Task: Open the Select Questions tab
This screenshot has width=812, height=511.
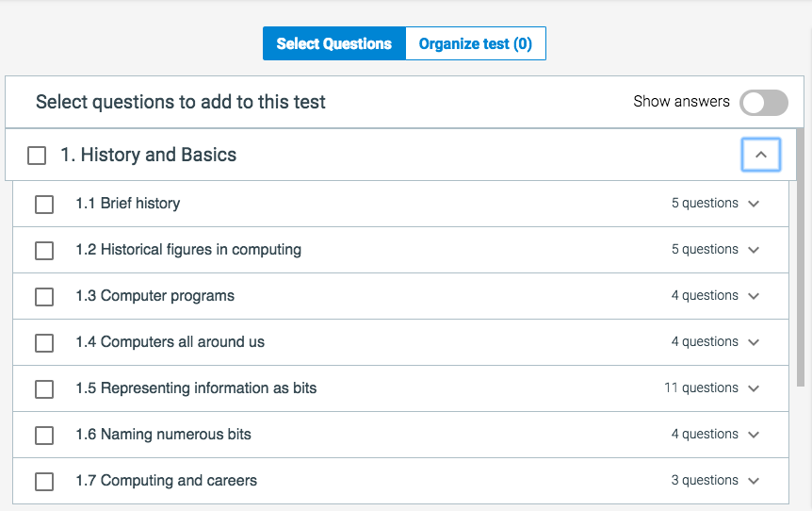Action: (333, 43)
